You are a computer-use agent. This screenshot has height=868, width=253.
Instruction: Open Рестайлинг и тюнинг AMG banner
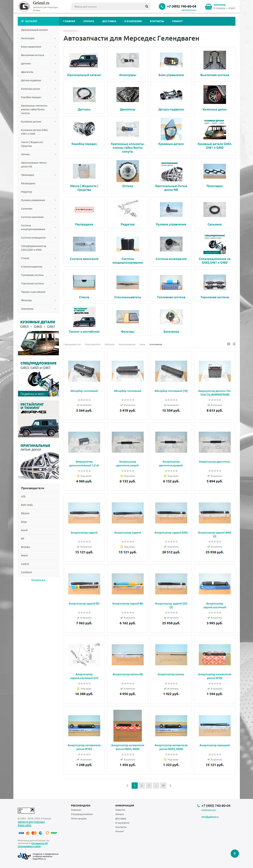[x=38, y=419]
